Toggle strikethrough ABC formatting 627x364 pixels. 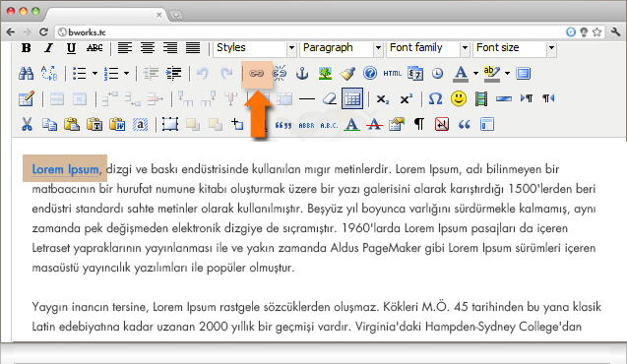tap(94, 48)
